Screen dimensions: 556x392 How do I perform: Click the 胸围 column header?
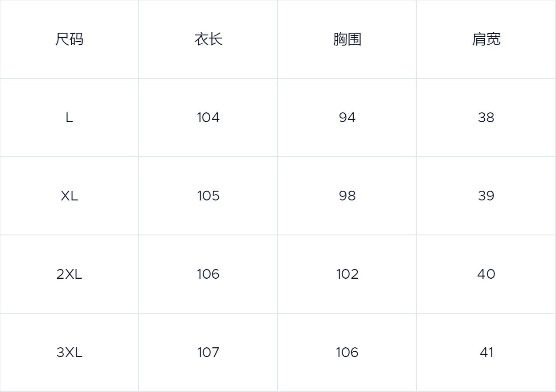(x=347, y=39)
